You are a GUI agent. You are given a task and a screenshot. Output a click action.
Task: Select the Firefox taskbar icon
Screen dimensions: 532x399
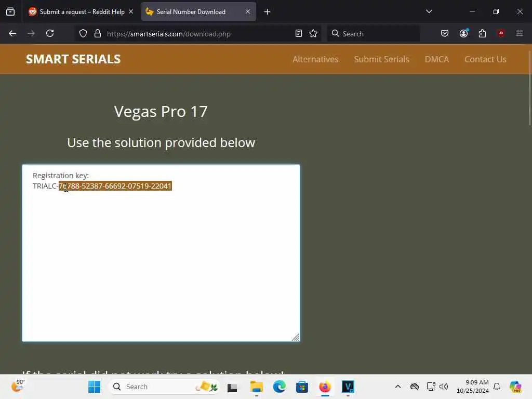click(x=325, y=387)
